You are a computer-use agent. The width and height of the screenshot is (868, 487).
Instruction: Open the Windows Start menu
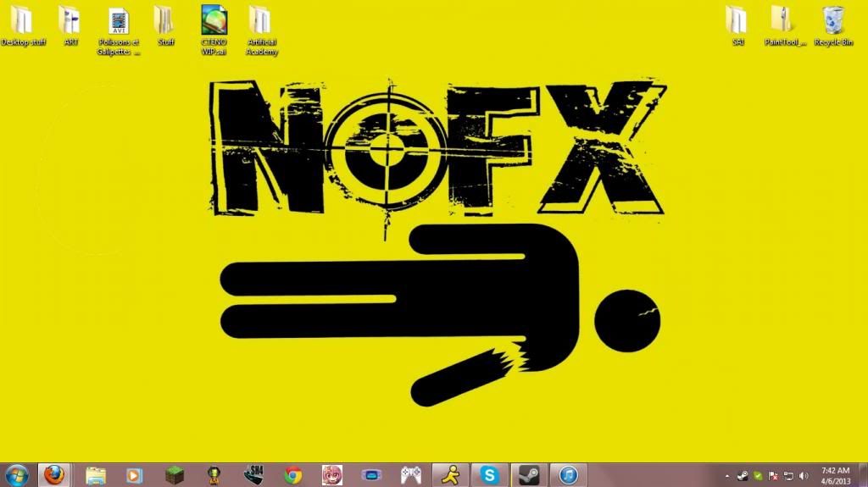(x=17, y=475)
